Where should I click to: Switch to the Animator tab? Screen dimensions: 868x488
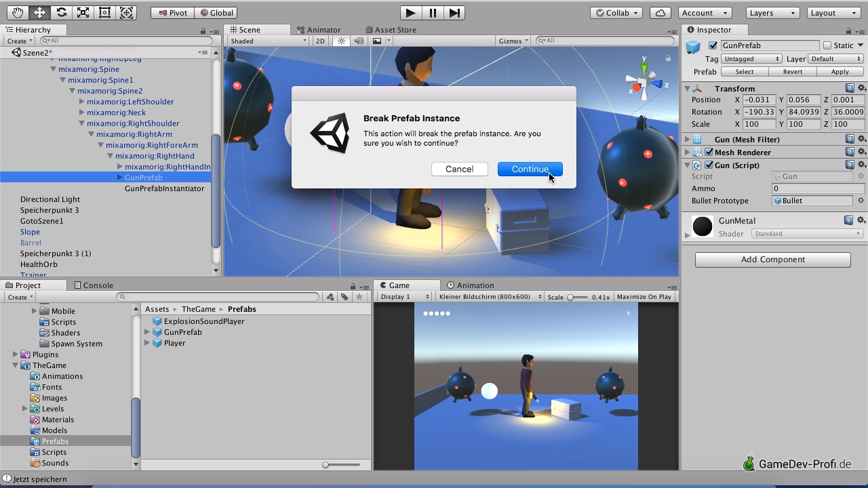click(318, 29)
